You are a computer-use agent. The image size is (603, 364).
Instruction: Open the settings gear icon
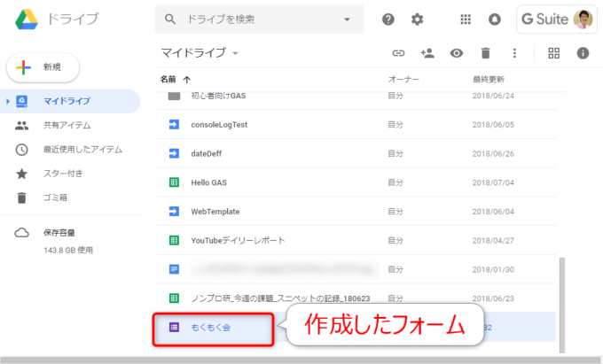[418, 19]
